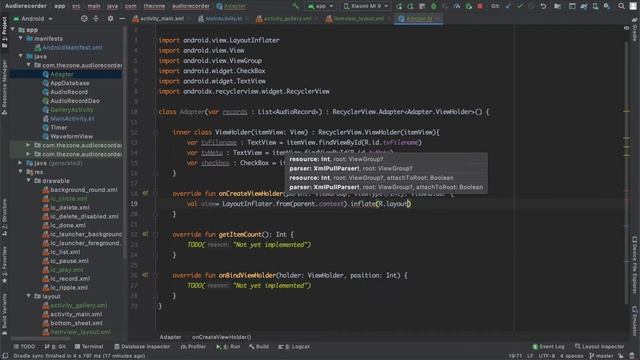Viewport: 640px width, 360px height.
Task: Open the Favorites side tab
Action: click(x=4, y=265)
